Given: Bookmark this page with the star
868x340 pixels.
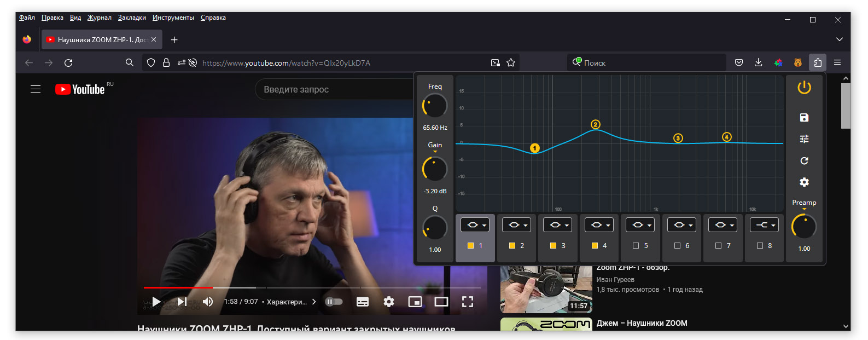Looking at the screenshot, I should (x=511, y=62).
